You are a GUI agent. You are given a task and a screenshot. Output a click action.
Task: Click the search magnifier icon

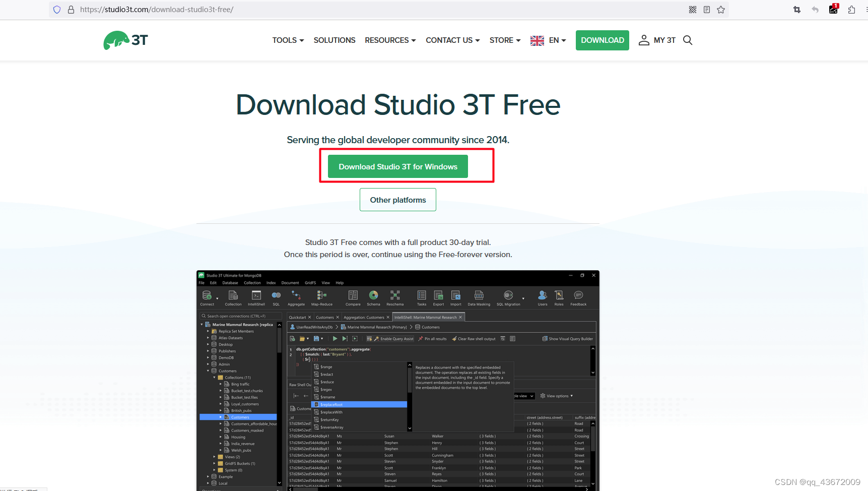click(688, 40)
